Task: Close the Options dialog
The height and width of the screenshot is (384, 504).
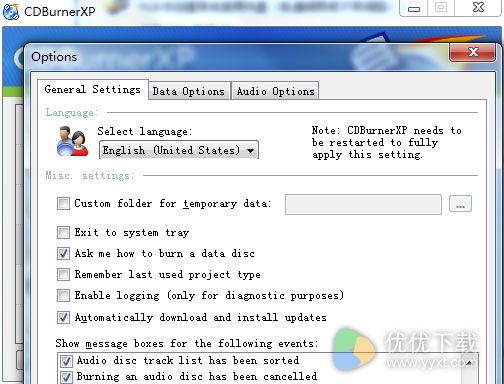Action: [x=472, y=52]
